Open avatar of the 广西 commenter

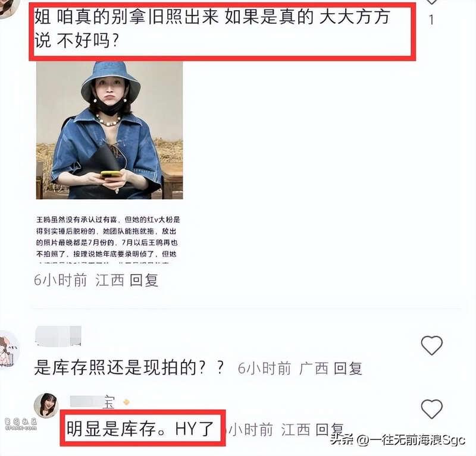8,350
